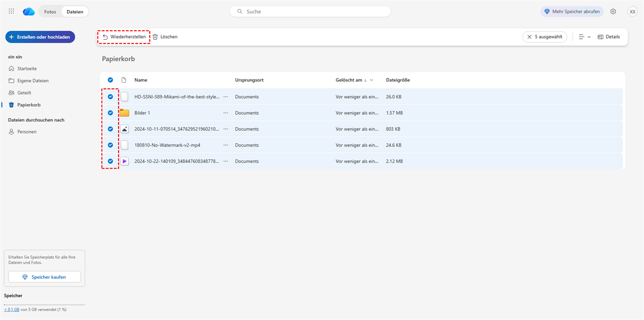Toggle the select-all checkbox in header
This screenshot has height=320, width=644.
[x=111, y=80]
